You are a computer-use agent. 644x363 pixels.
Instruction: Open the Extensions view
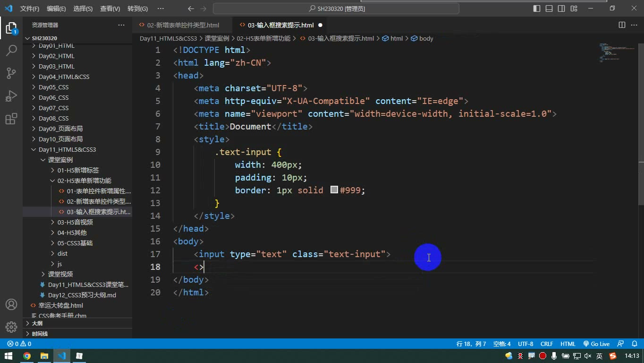coord(11,119)
